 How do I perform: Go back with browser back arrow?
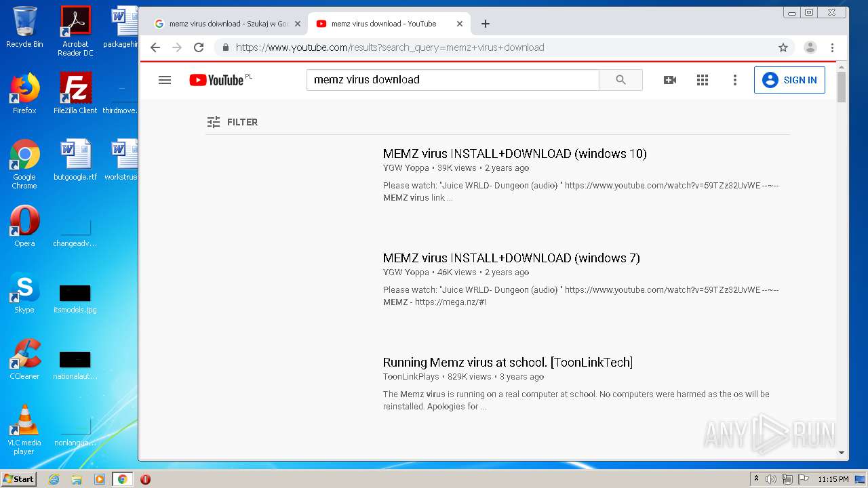tap(155, 47)
